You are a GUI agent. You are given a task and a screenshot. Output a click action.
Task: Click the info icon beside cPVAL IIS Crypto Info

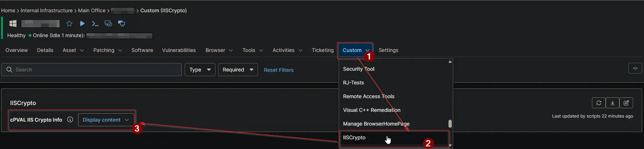point(70,119)
